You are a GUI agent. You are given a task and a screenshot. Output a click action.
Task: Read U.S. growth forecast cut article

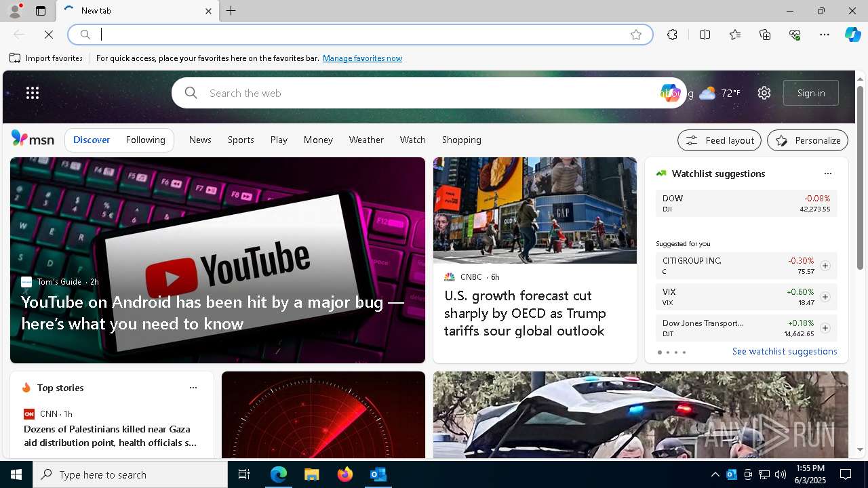coord(525,313)
